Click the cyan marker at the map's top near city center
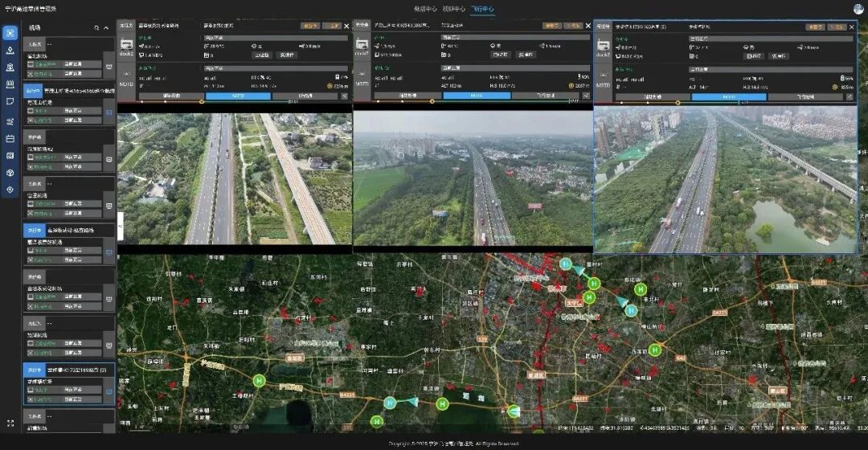 pos(565,264)
